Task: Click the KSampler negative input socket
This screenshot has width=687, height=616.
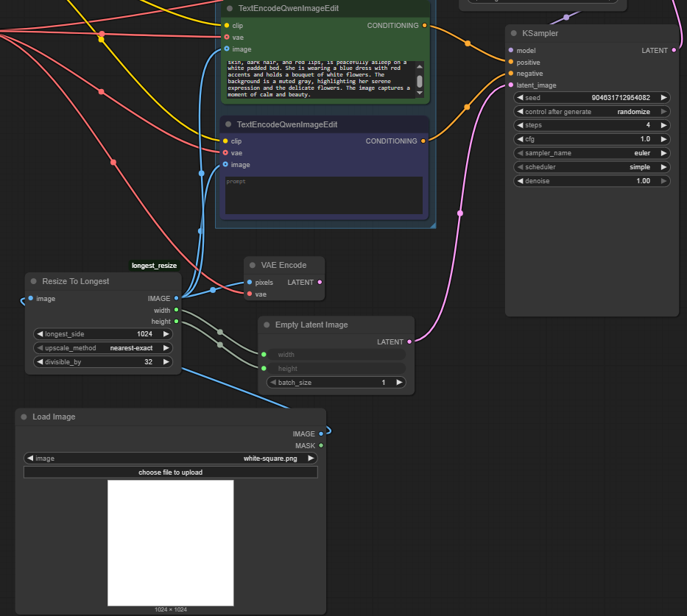Action: click(511, 74)
